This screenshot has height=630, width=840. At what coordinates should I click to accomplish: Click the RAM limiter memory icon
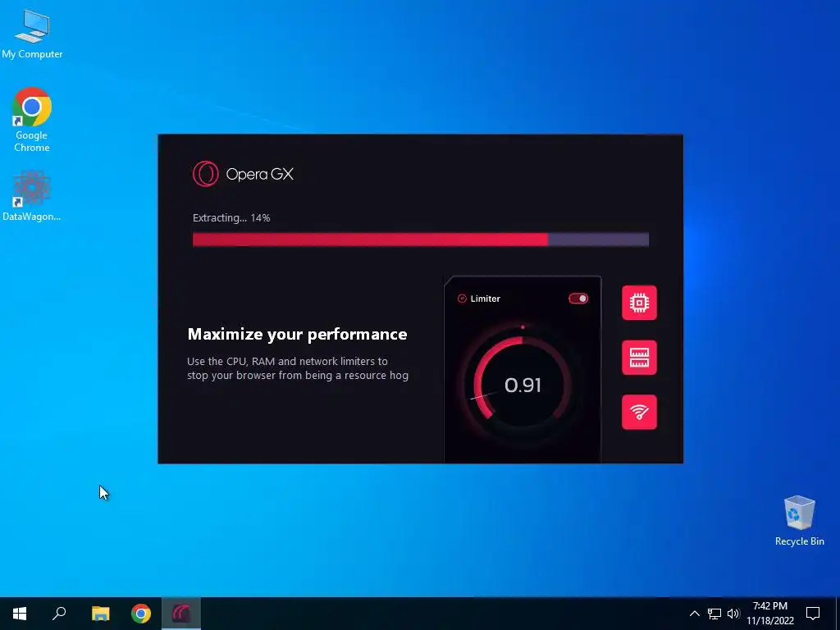(x=639, y=358)
